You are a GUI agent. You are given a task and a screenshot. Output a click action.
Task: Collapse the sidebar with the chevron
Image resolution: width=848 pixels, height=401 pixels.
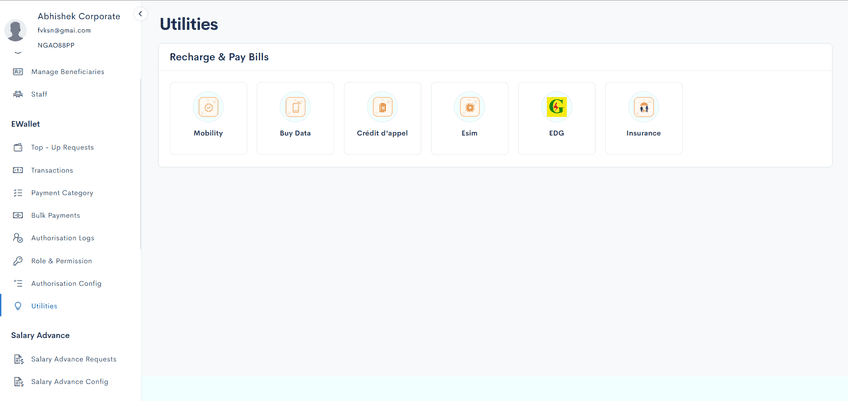(140, 14)
